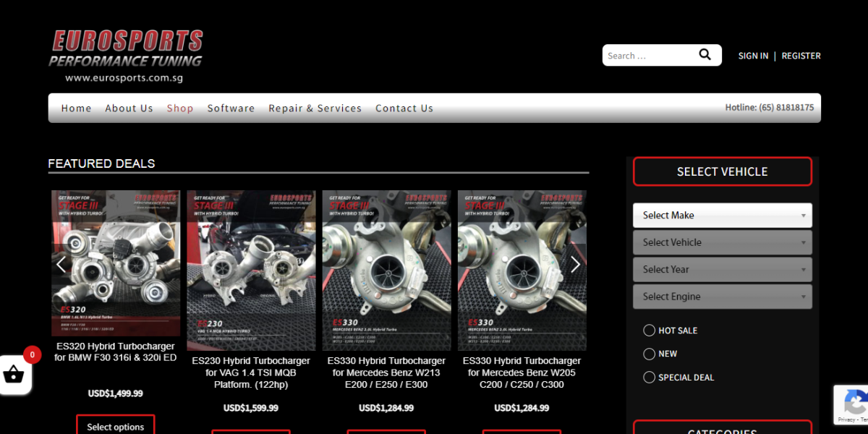Click inside the Search input field
The height and width of the screenshot is (434, 868).
tap(647, 56)
